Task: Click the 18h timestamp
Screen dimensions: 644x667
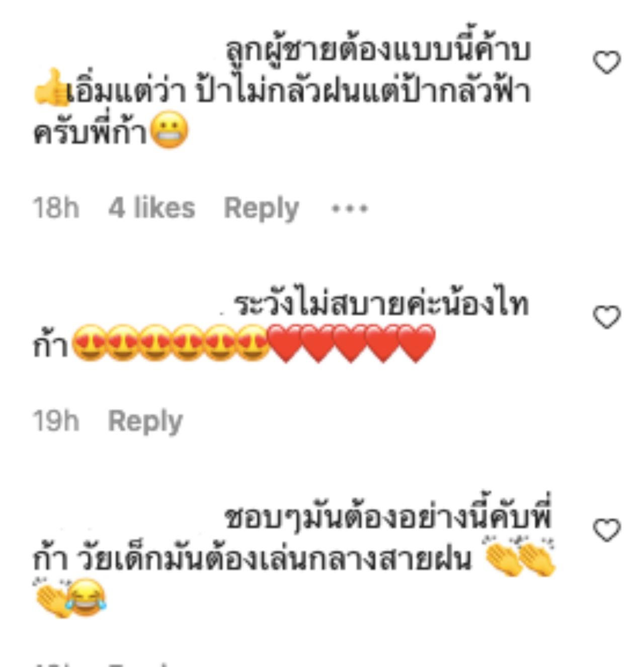Action: click(x=56, y=208)
